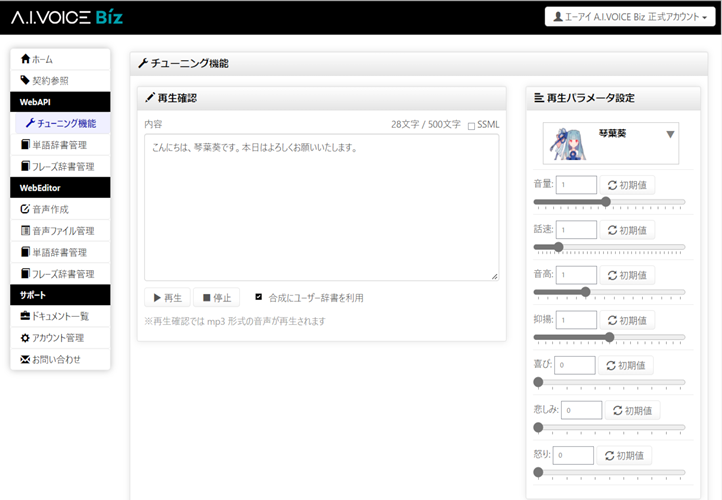Image resolution: width=722 pixels, height=500 pixels.
Task: Click the wrench icon beside チューニング機能 in the sidebar
Action: coord(30,122)
